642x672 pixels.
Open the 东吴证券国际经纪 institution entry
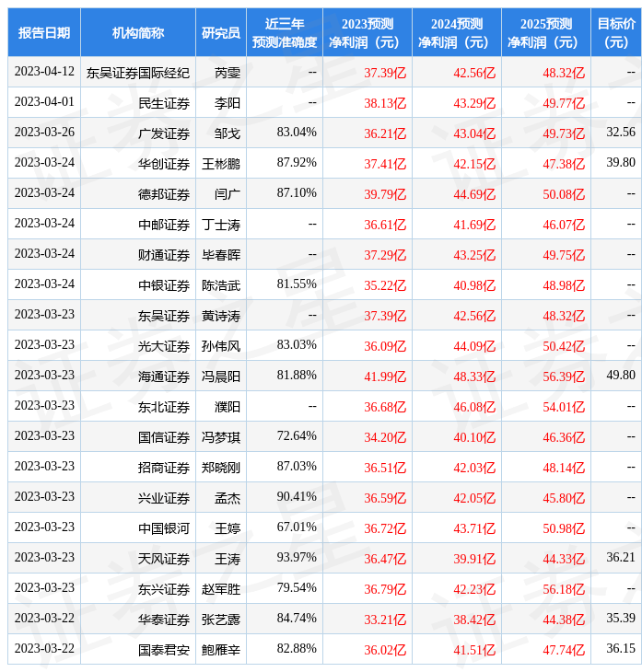point(137,73)
